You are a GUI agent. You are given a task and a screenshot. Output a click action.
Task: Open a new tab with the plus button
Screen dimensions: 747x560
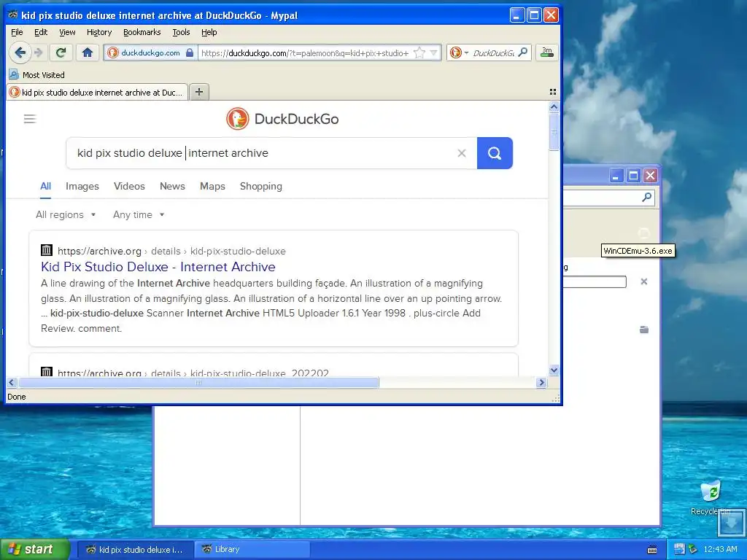[x=199, y=92]
